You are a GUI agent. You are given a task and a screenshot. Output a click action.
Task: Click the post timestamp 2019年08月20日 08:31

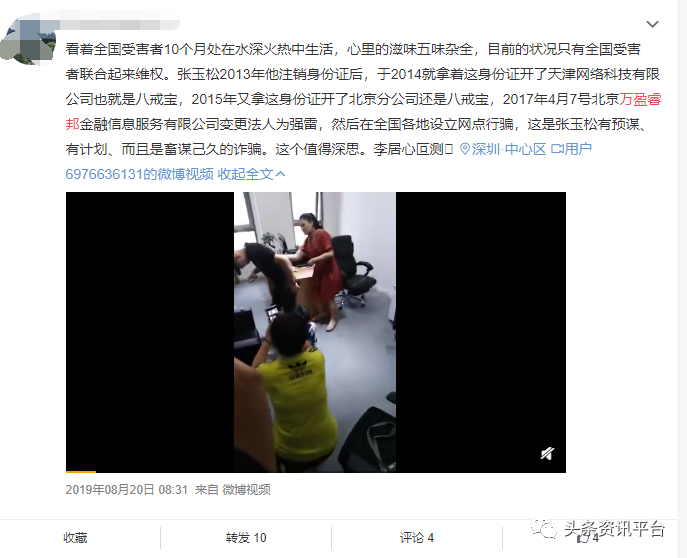pos(127,489)
